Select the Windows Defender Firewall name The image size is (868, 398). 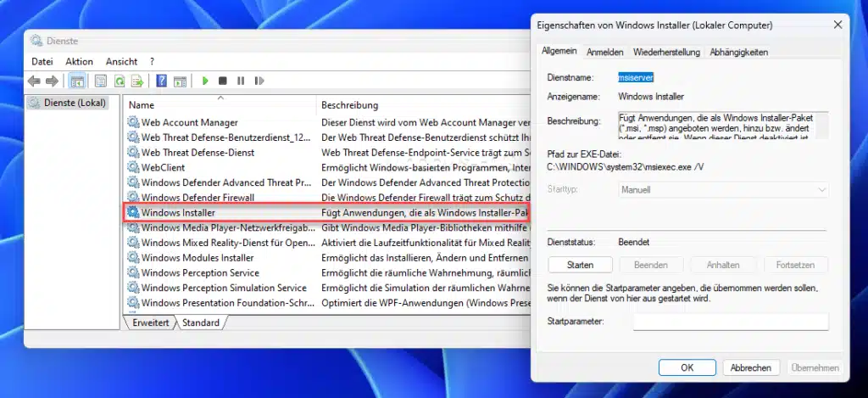(x=198, y=198)
